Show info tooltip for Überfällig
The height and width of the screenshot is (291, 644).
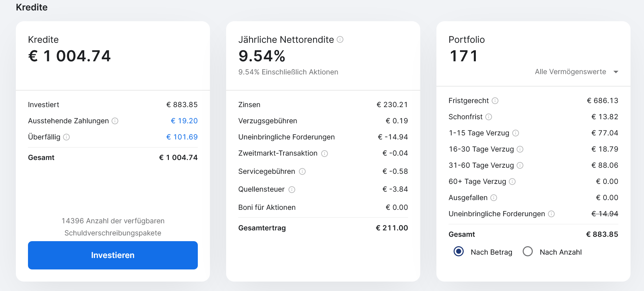(66, 137)
